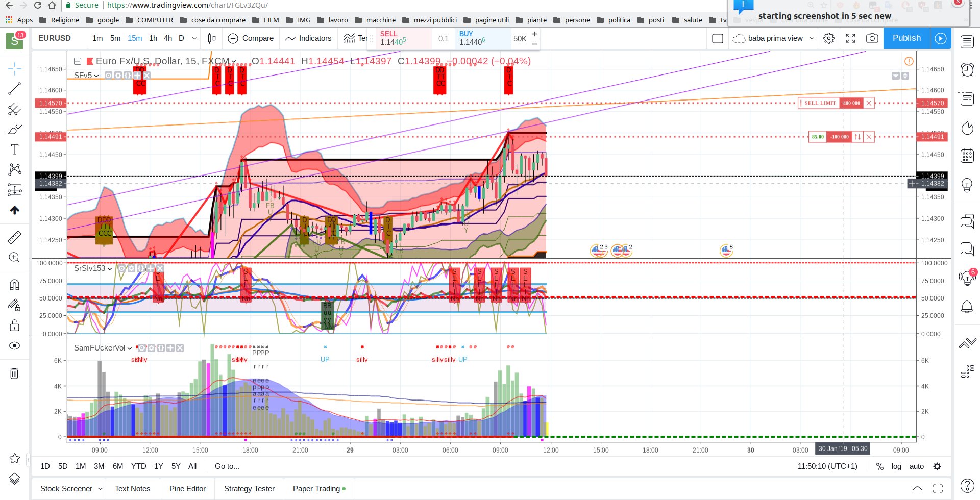Screen dimensions: 980x500
Task: Remove drawings with the trash icon
Action: click(x=15, y=373)
